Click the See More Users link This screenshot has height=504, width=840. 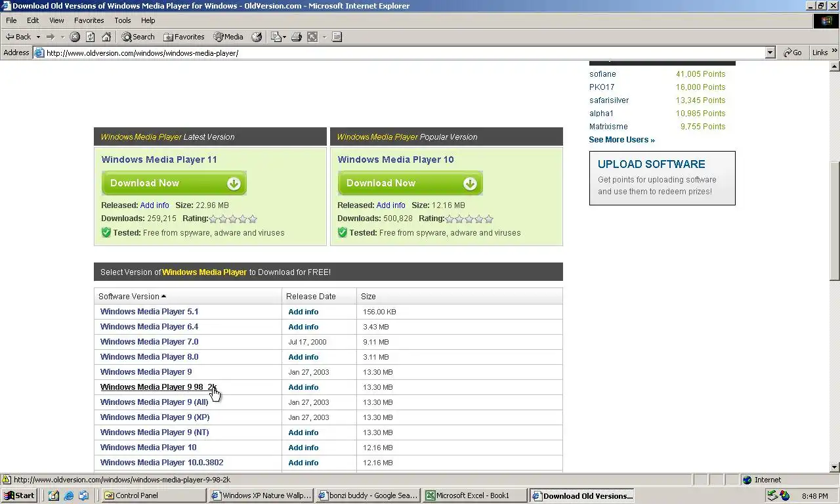pyautogui.click(x=621, y=140)
